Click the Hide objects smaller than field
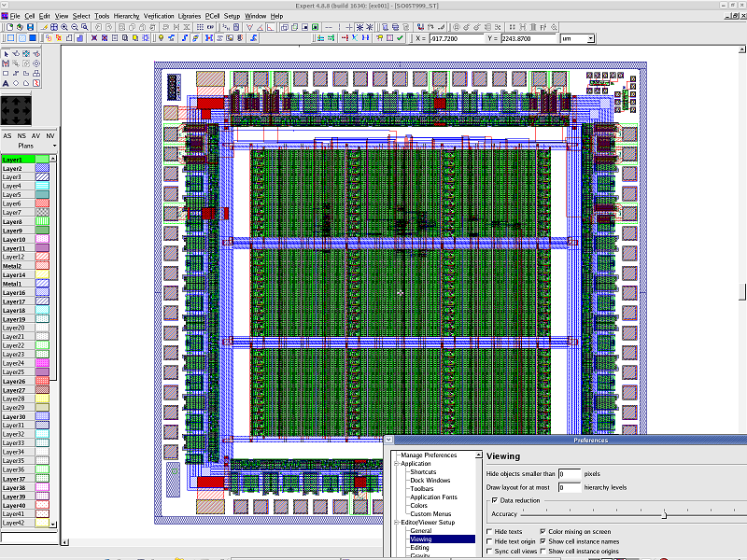747x560 pixels. [x=569, y=474]
